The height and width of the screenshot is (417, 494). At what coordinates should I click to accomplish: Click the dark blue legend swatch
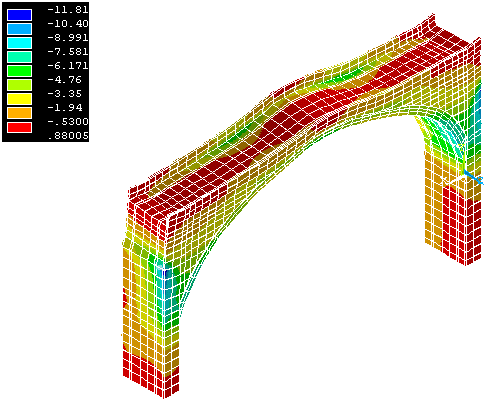[19, 15]
